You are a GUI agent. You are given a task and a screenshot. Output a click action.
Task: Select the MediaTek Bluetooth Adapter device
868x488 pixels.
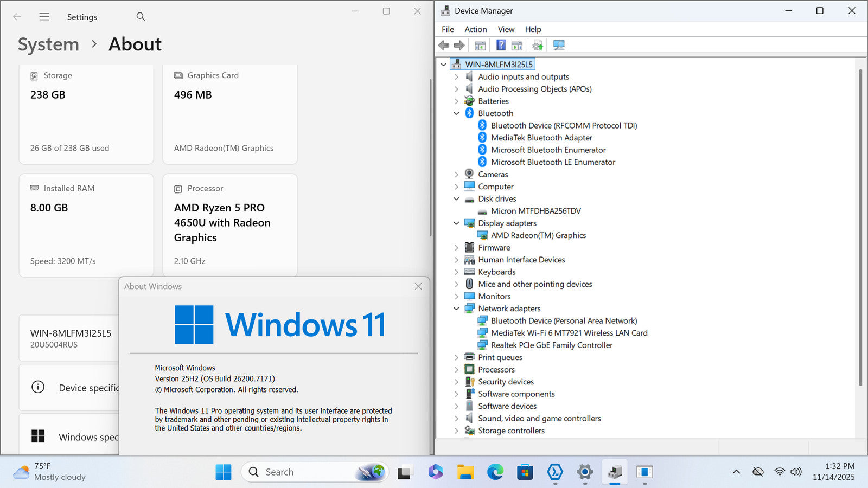click(x=541, y=138)
